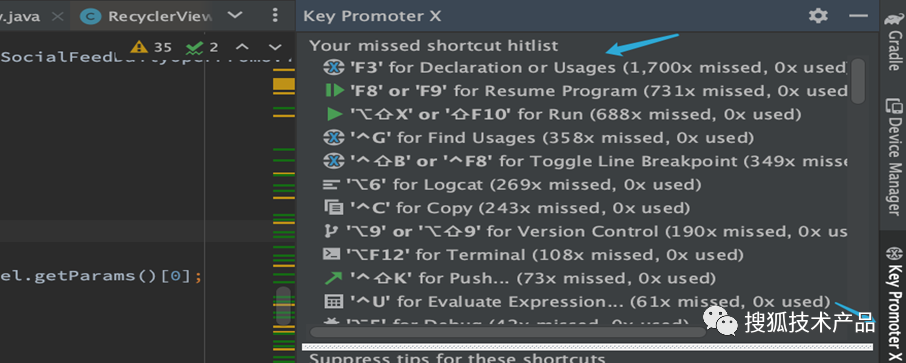Open the Device Manager tool window

pos(894,157)
